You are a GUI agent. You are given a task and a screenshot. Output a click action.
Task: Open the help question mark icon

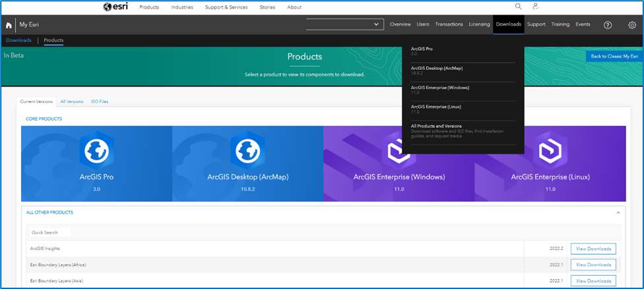click(x=608, y=25)
